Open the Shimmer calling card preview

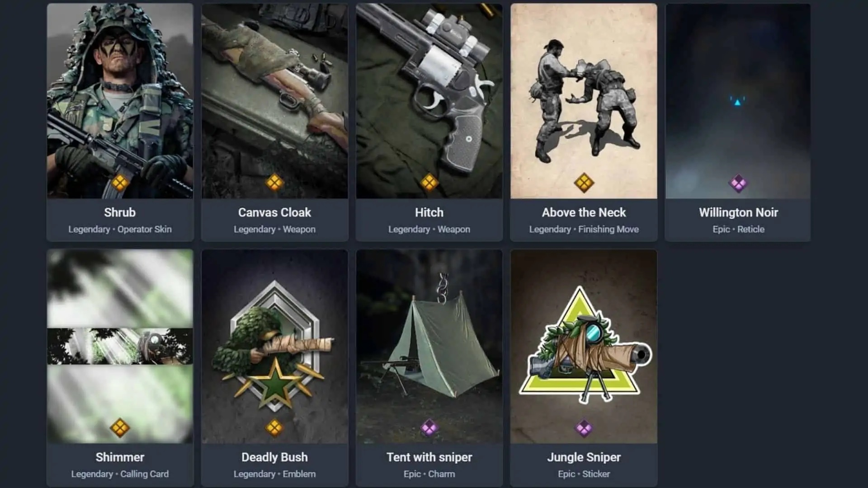[x=120, y=346]
